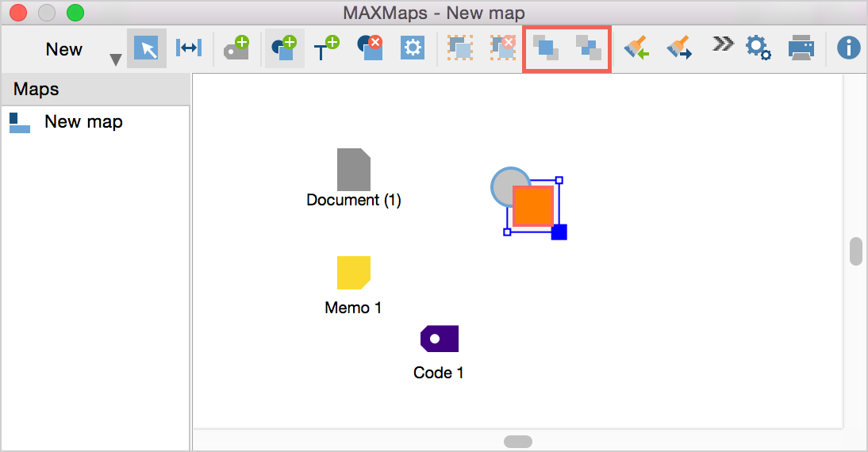Click the paste format brush icon
Screen dimensions: 868x452
[x=679, y=48]
